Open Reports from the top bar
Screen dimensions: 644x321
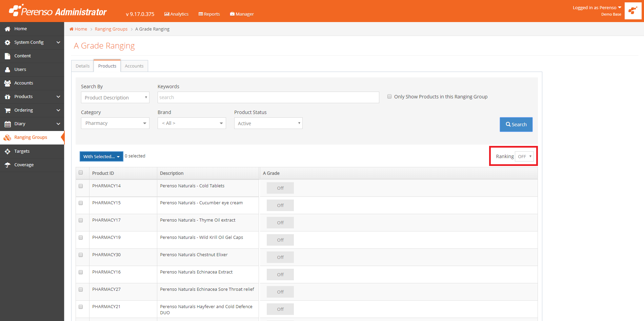coord(209,14)
